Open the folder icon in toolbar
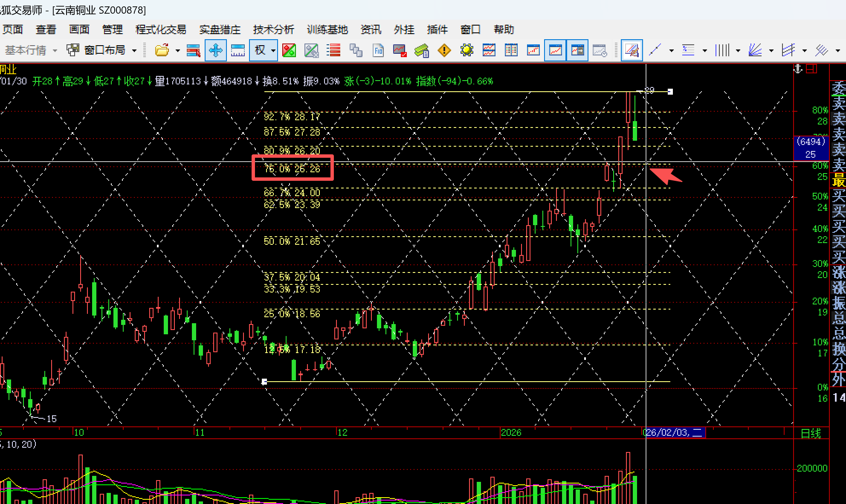 (162, 50)
